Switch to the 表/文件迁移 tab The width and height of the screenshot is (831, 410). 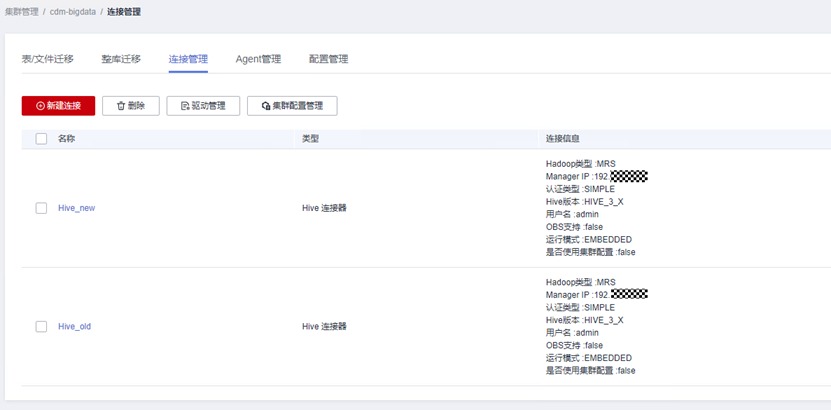(x=48, y=59)
